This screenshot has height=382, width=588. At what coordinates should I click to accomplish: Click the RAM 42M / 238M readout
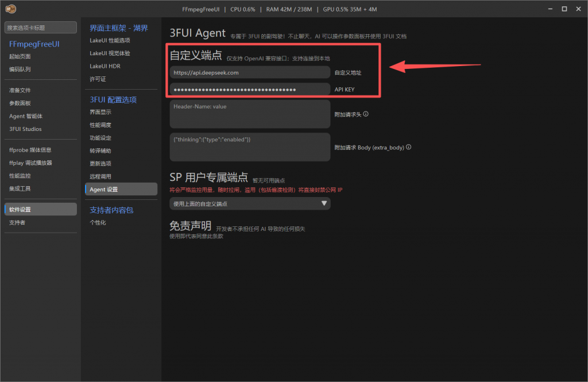click(x=289, y=9)
